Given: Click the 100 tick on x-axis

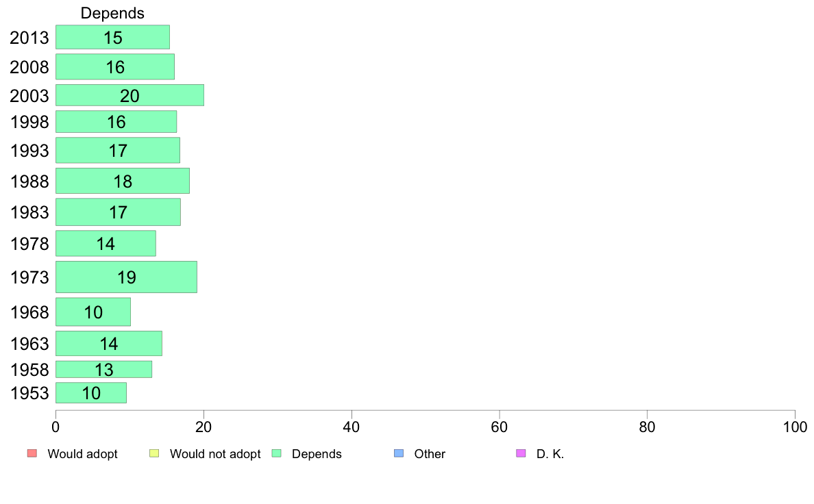Looking at the screenshot, I should click(x=795, y=427).
